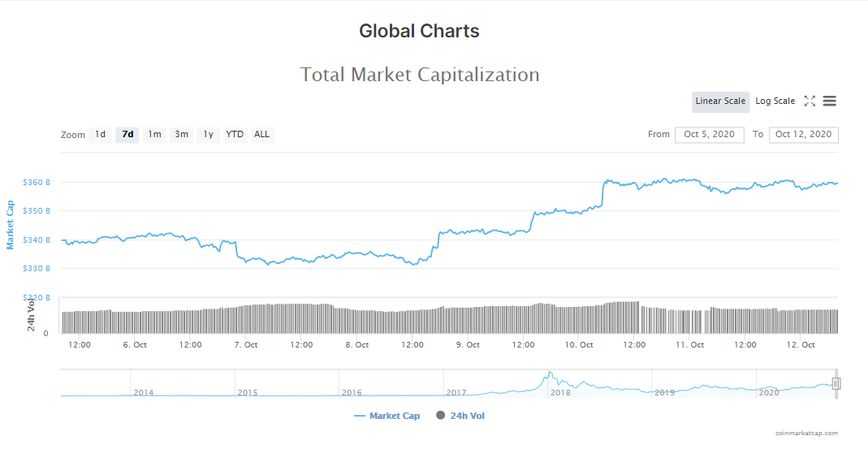Viewport: 868px width, 449px height.
Task: Toggle the 24h Vol legend series
Action: (x=460, y=416)
